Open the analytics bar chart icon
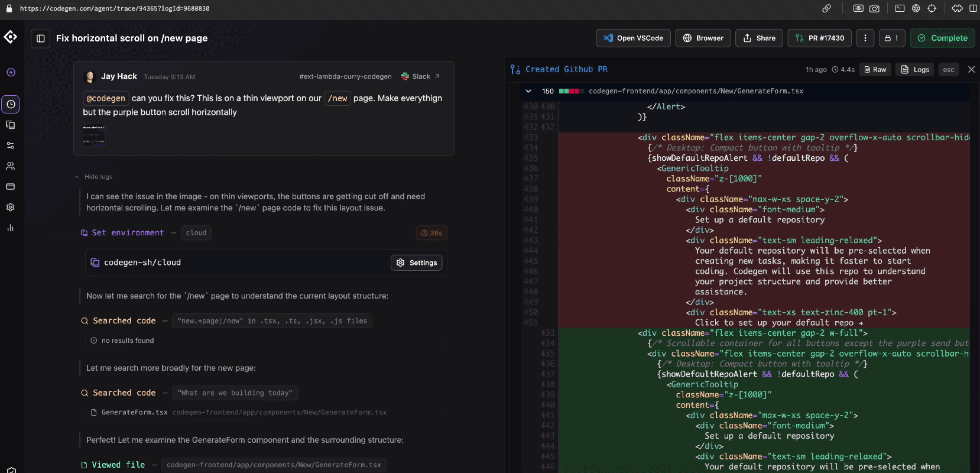This screenshot has width=980, height=473. 11,228
